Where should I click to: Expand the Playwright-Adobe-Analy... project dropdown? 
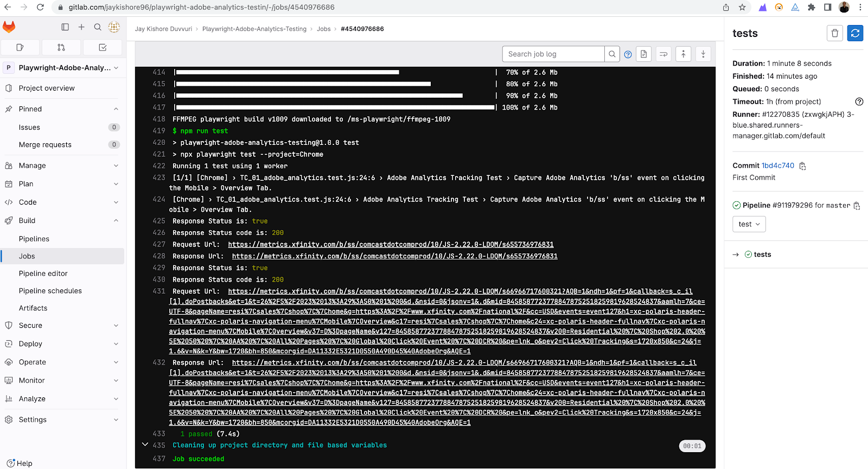point(63,68)
